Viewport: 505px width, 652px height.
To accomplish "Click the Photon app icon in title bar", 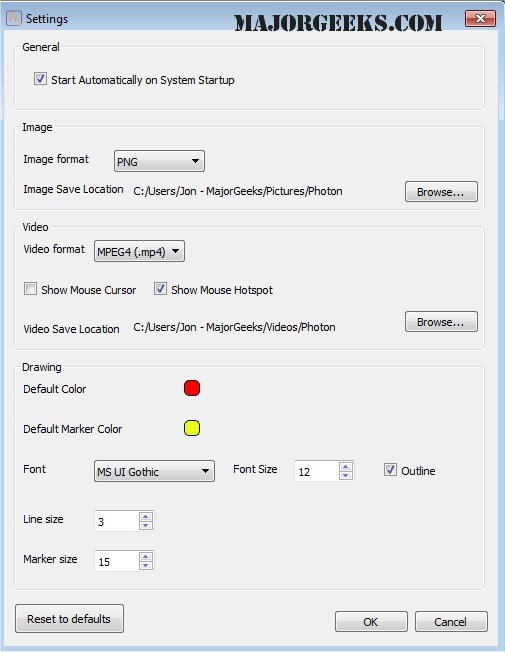I will pyautogui.click(x=13, y=18).
